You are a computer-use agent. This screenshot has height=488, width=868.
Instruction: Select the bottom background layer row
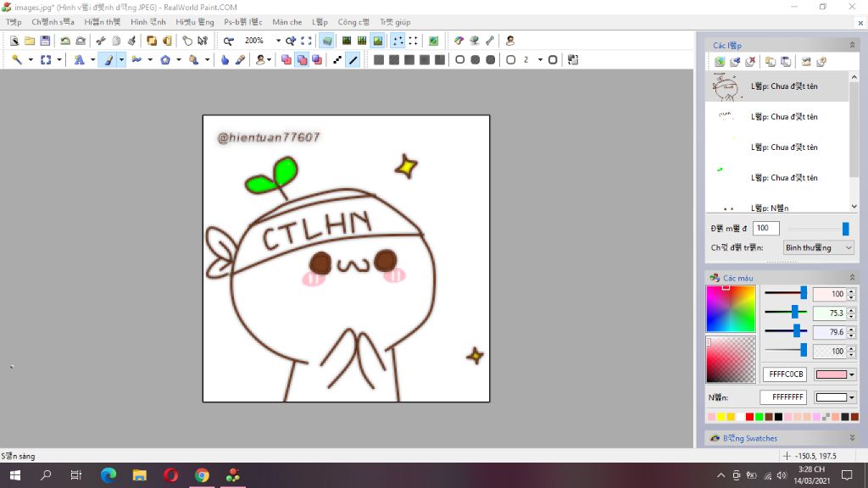coord(777,207)
